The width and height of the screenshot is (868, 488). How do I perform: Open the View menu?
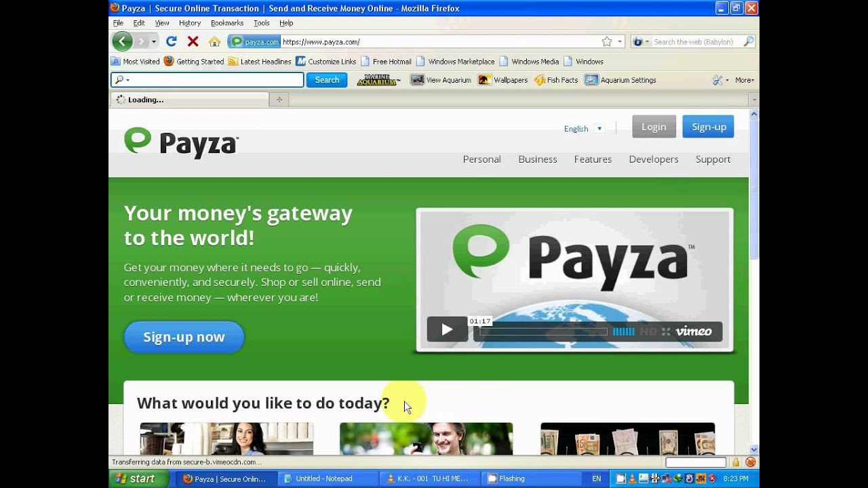click(162, 23)
